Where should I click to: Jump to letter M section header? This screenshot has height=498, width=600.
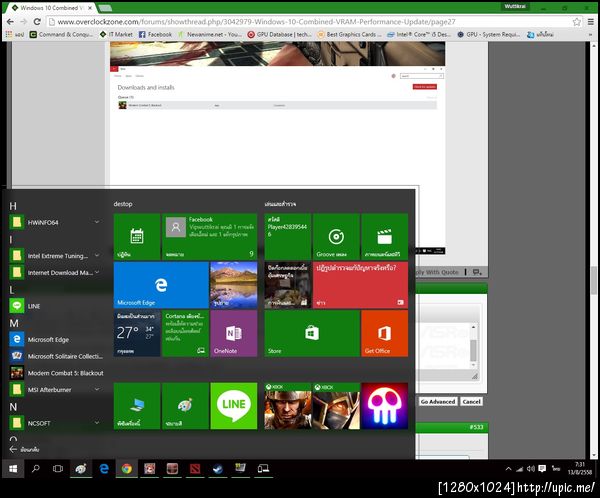point(14,323)
